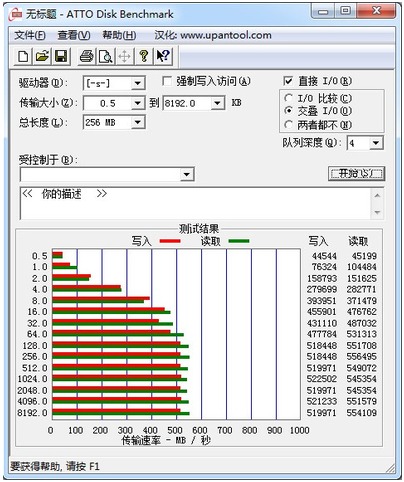
Task: Click the 开始 start benchmark button
Action: tap(356, 173)
